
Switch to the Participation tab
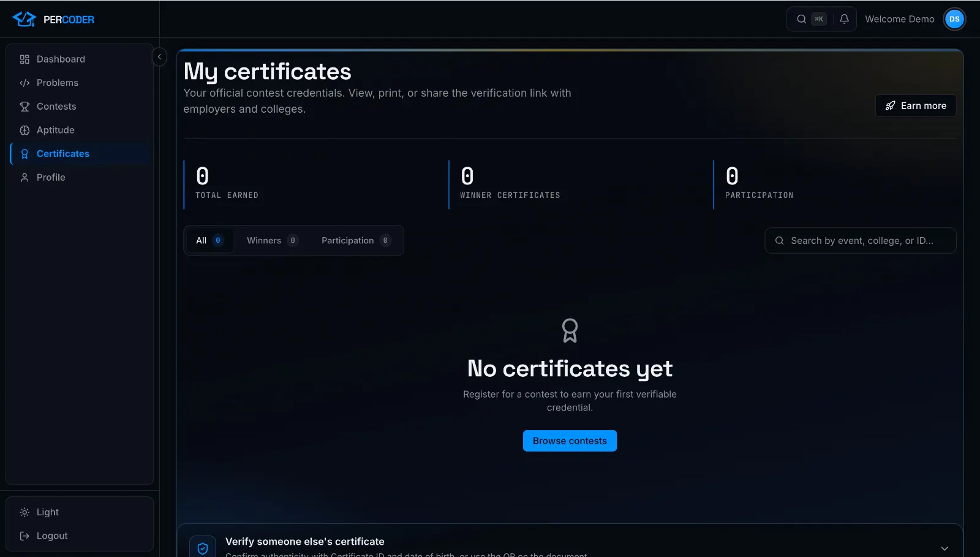point(355,241)
